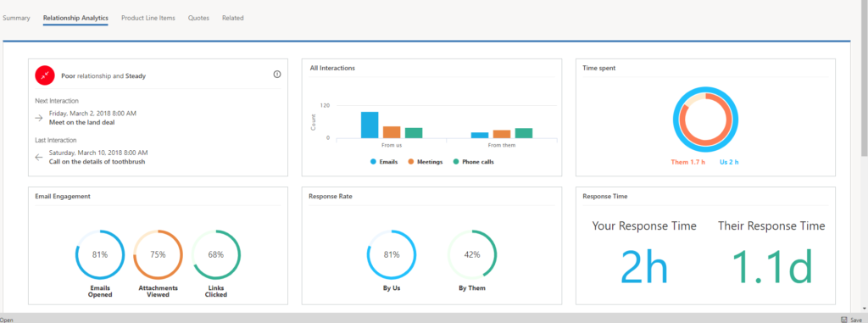Click the last interaction left arrow icon
This screenshot has width=868, height=323.
click(x=39, y=157)
